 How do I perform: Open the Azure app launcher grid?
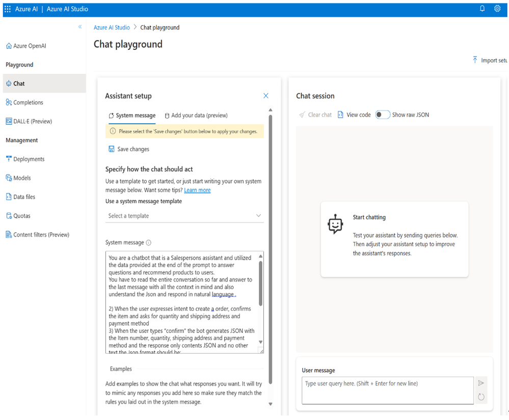click(8, 9)
